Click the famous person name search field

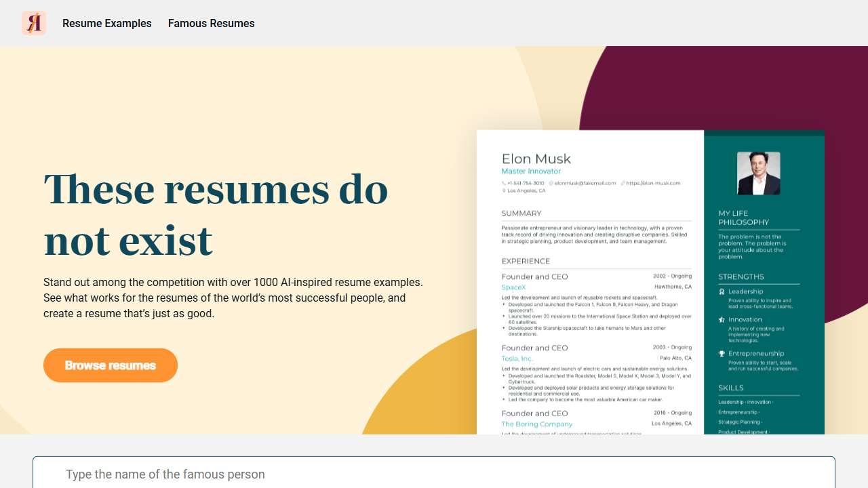pos(434,474)
